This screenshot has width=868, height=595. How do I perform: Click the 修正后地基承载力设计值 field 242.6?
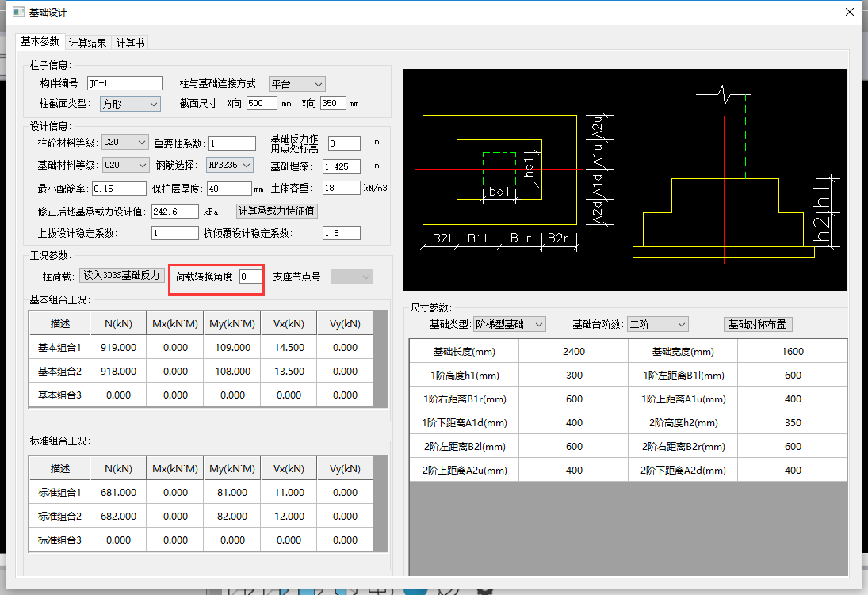[x=175, y=212]
